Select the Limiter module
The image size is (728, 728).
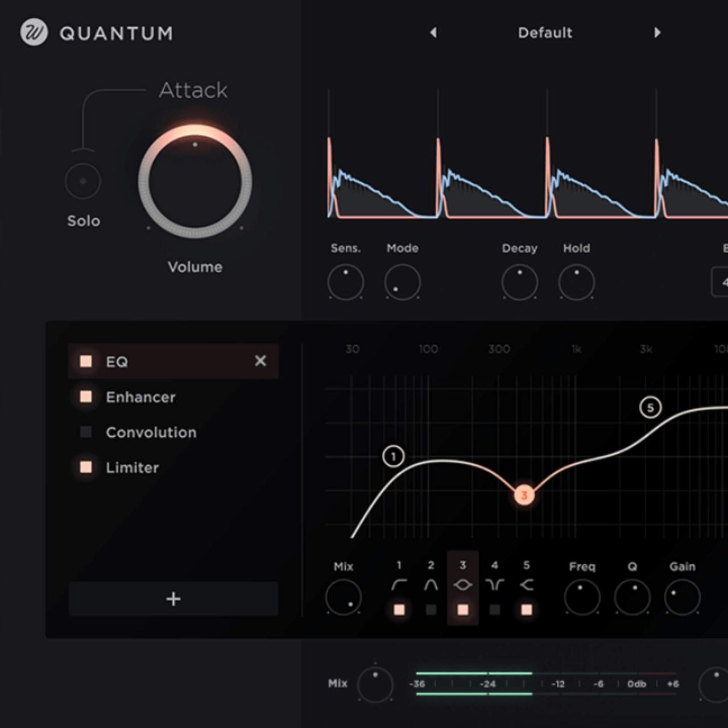pos(132,468)
